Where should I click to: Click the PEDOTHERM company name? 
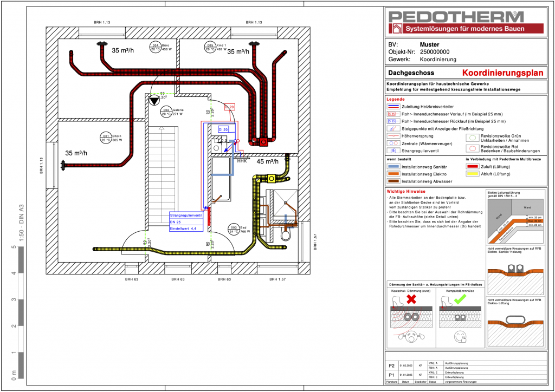pyautogui.click(x=456, y=17)
